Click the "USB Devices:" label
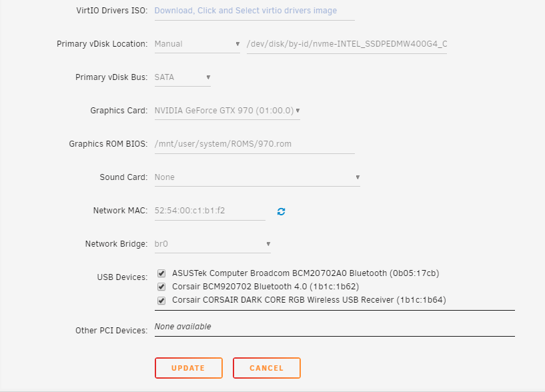The image size is (545, 392). point(122,277)
